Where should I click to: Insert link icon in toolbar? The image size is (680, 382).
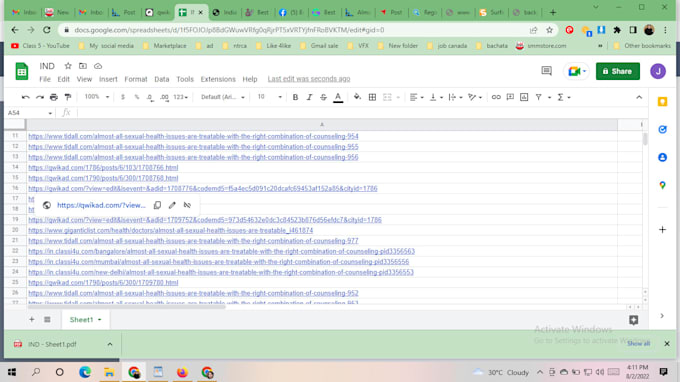click(496, 97)
